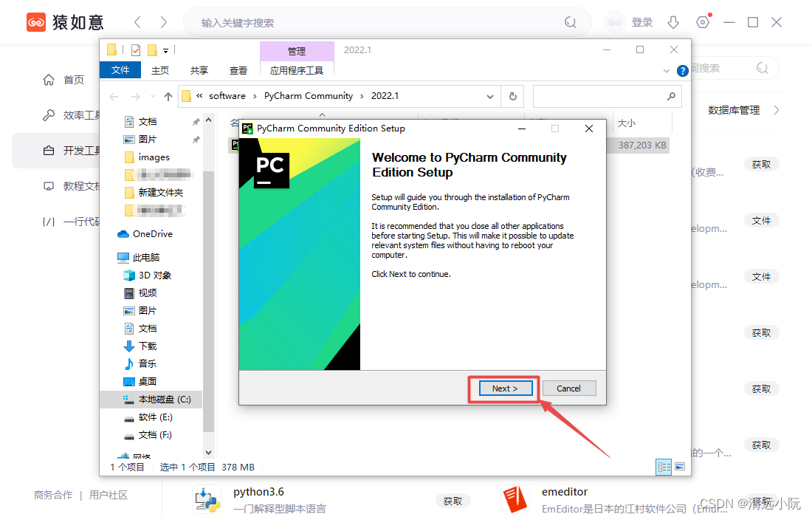Image resolution: width=812 pixels, height=517 pixels.
Task: Click the Explorer search magnifier icon
Action: 671,96
